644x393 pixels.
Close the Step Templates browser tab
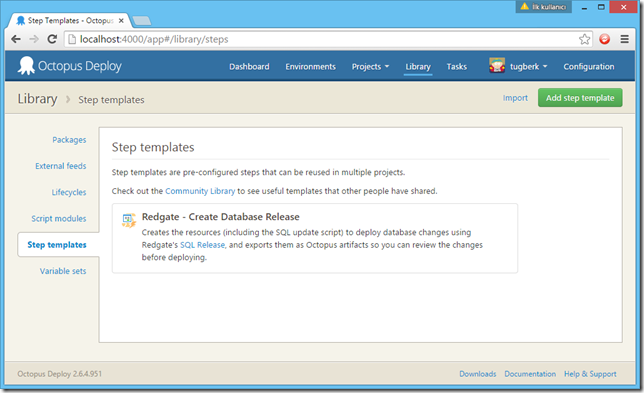121,20
